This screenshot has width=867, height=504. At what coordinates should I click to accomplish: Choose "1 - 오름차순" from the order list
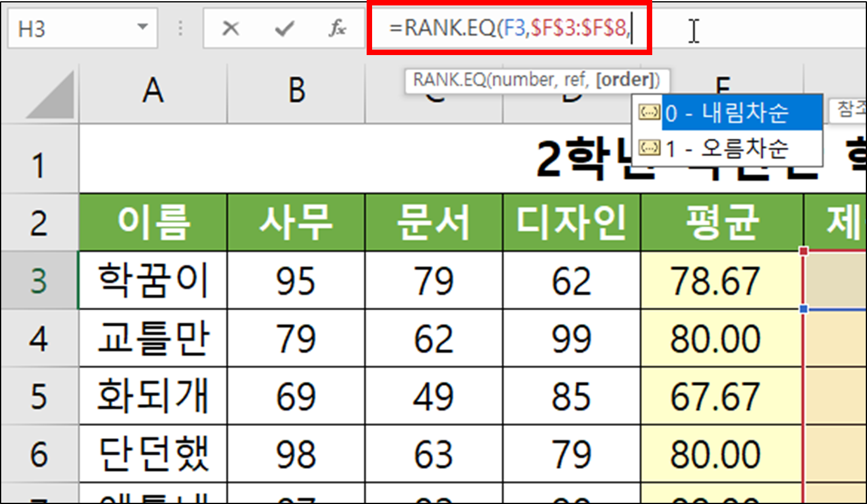click(726, 148)
